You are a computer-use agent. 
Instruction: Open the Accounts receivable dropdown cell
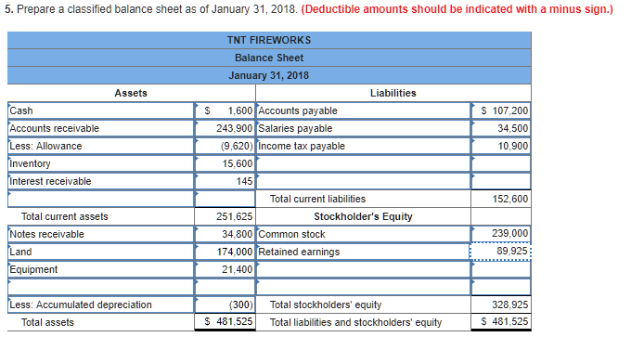[x=101, y=128]
